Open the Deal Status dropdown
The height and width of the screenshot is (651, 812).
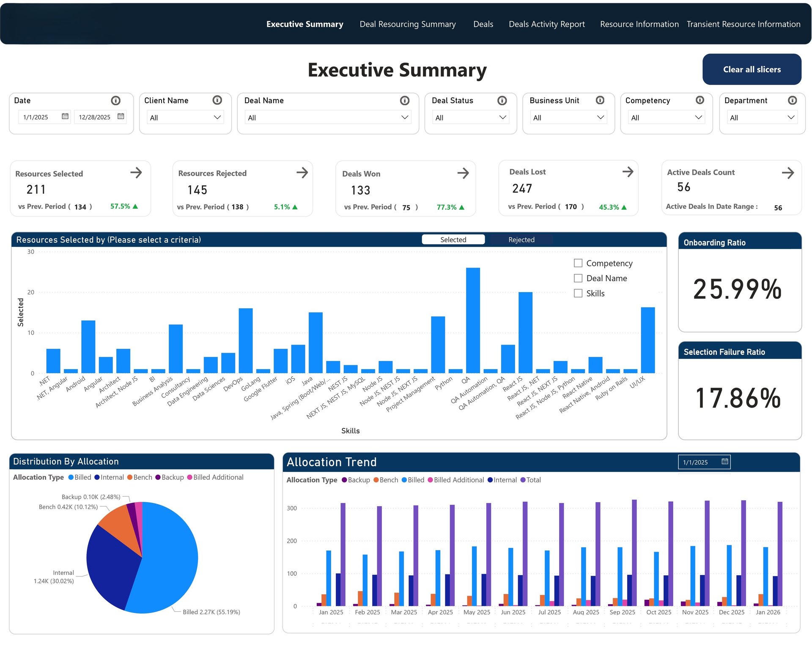(470, 118)
